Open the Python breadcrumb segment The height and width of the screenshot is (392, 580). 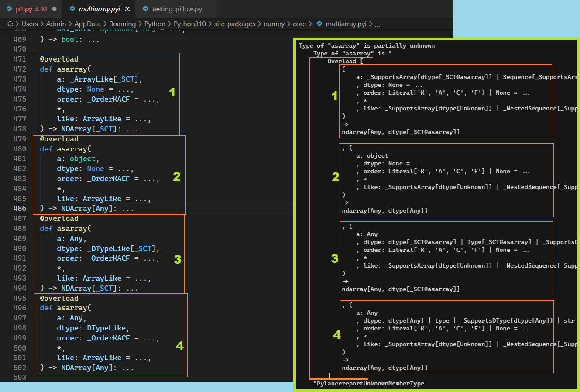point(155,24)
